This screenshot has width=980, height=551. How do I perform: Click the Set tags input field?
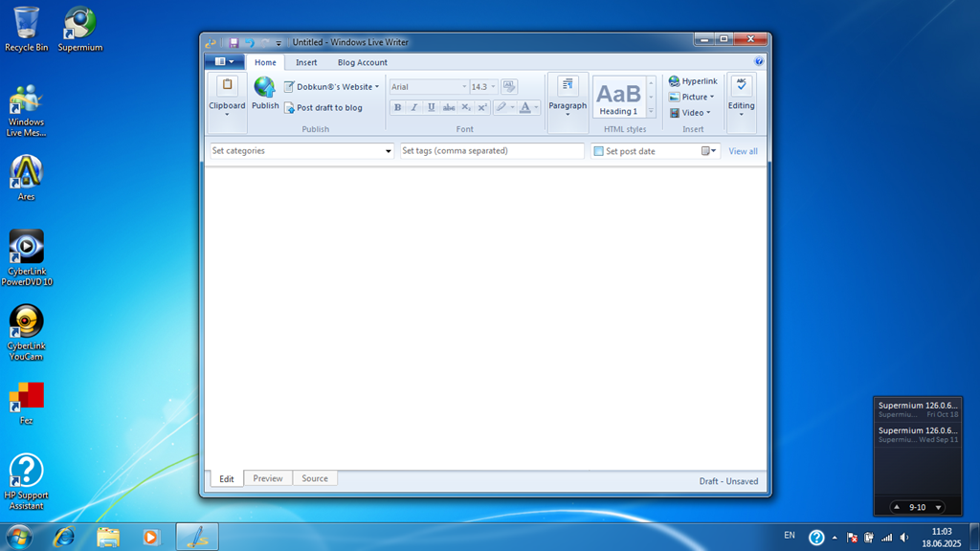pyautogui.click(x=492, y=150)
